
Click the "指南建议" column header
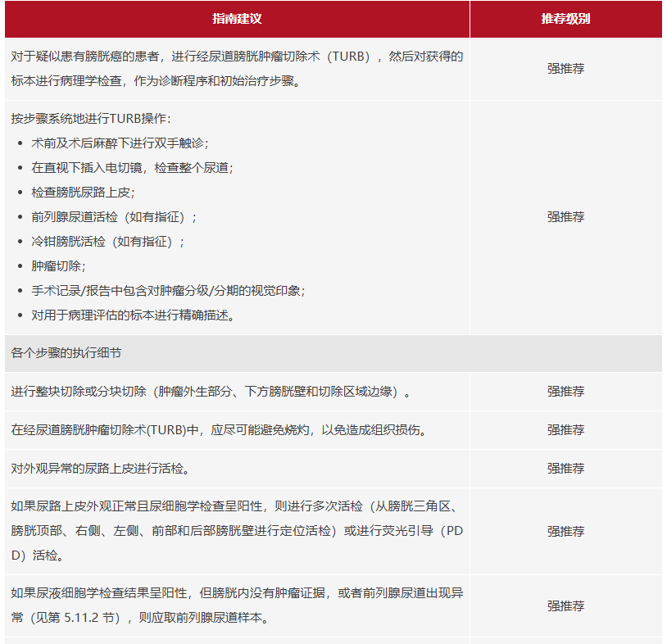(x=237, y=19)
